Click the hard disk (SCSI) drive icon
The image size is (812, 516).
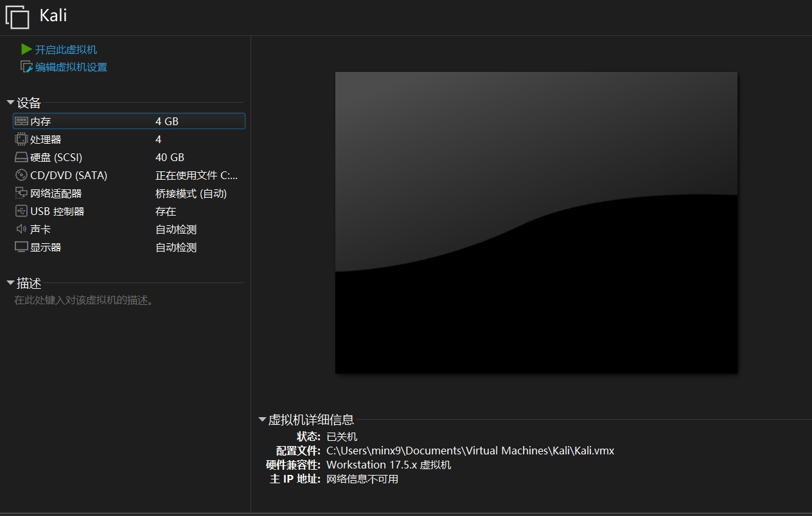pos(21,157)
